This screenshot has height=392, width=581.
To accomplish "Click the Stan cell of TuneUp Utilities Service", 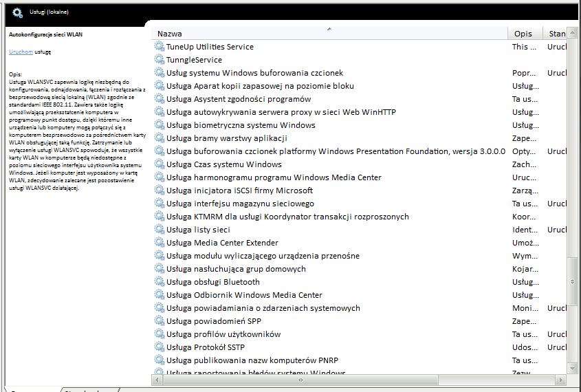I will 557,47.
